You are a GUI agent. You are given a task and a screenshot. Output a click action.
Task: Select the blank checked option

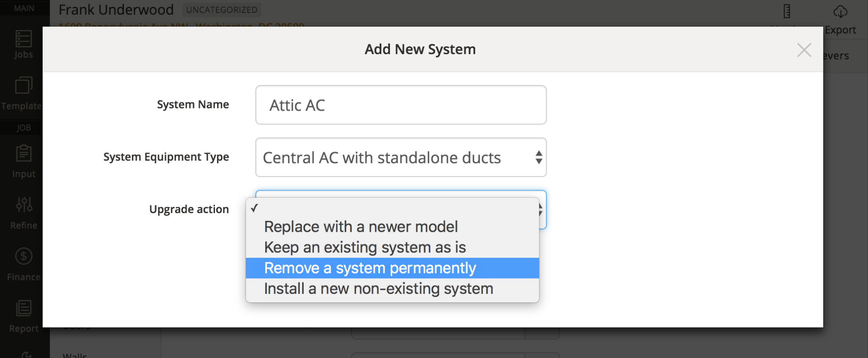pos(392,208)
